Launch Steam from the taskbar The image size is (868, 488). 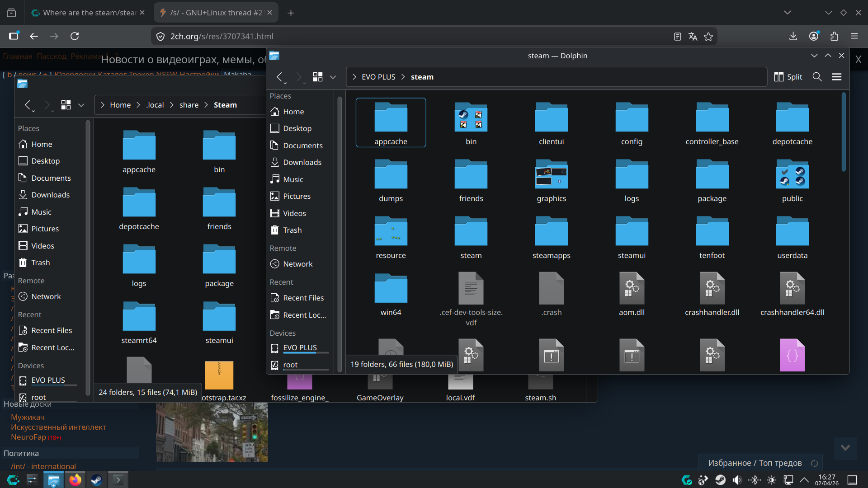[96, 479]
